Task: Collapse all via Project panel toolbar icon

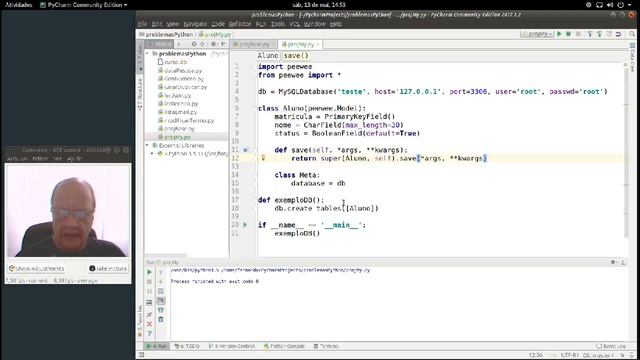Action: [202, 44]
